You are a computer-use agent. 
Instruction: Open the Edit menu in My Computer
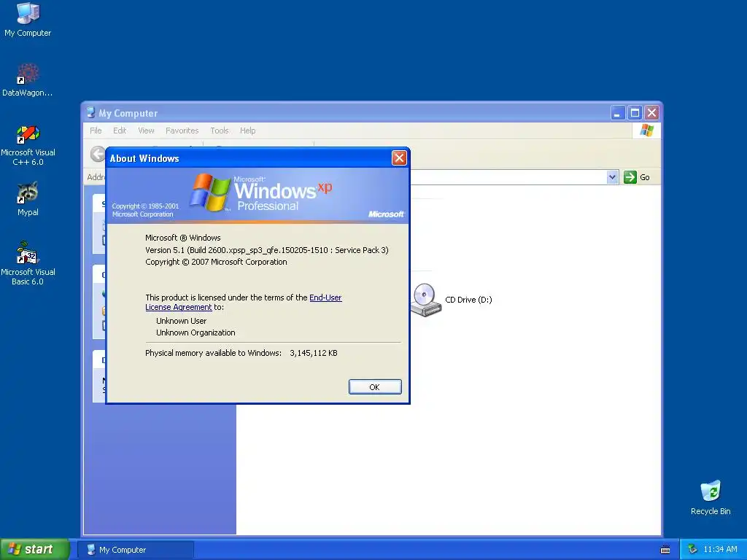pyautogui.click(x=120, y=131)
